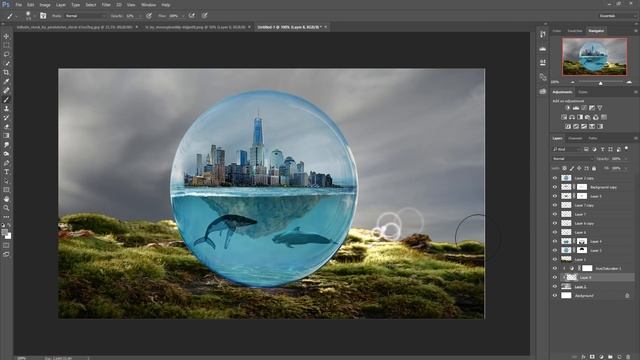Select the Pen tool
Screen dimensions: 640x360
(6, 163)
